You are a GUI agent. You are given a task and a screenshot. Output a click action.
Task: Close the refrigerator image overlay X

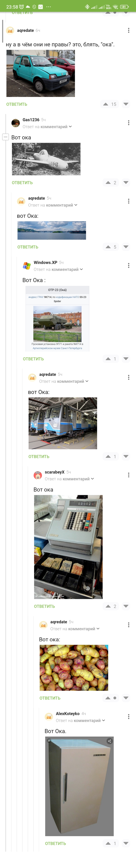click(49, 741)
